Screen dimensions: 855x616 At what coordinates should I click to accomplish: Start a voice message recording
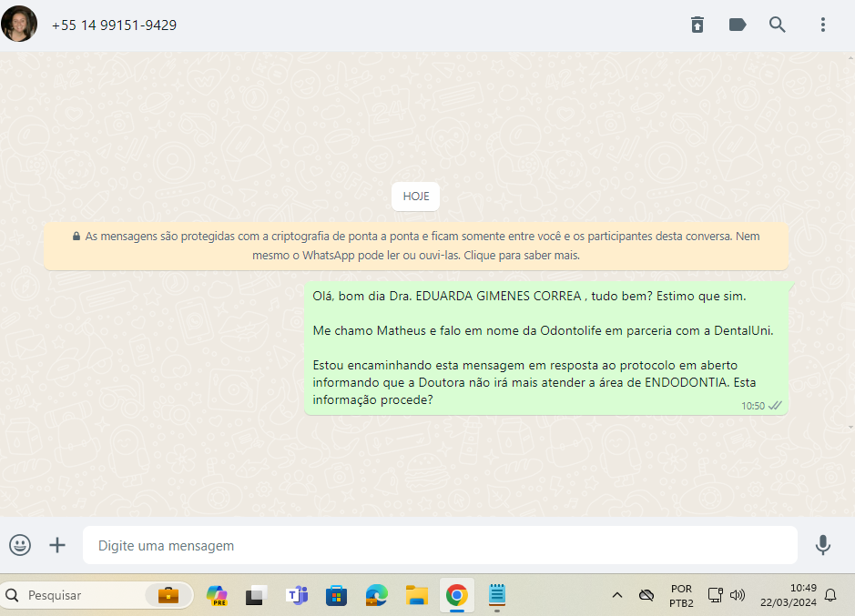pyautogui.click(x=823, y=545)
